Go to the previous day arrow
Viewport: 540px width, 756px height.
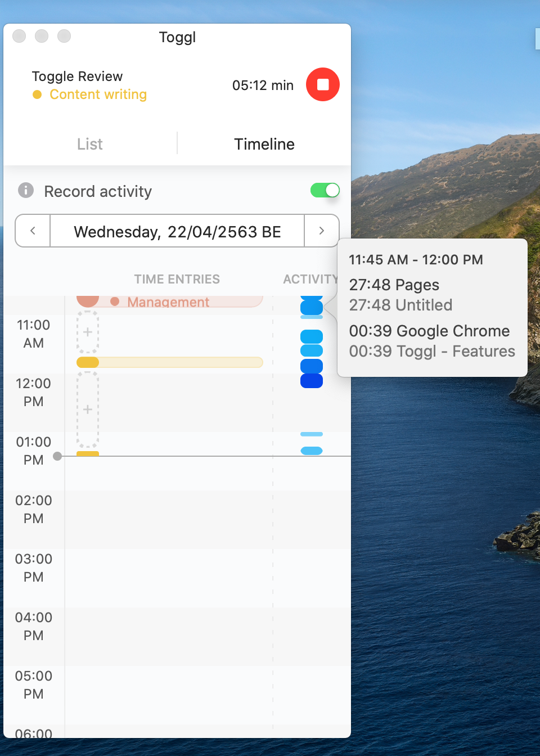pos(33,231)
